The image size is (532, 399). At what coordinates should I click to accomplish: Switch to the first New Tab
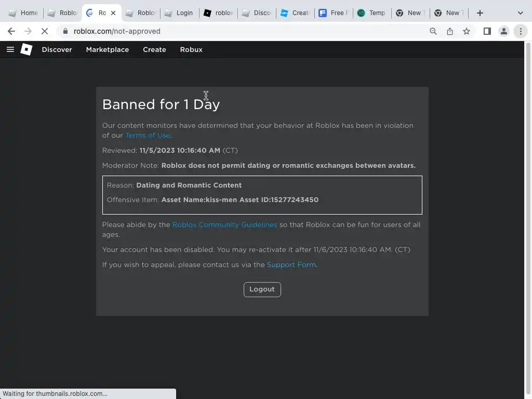pyautogui.click(x=410, y=13)
